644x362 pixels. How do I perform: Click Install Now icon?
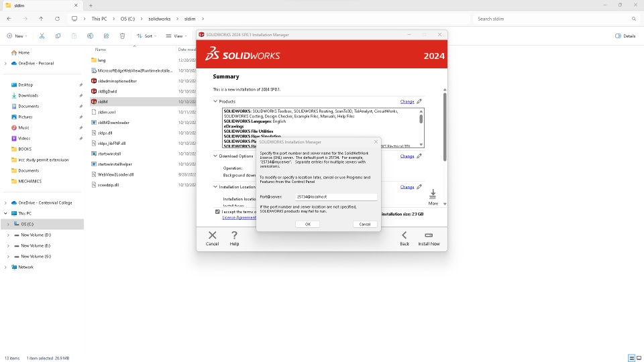(429, 235)
